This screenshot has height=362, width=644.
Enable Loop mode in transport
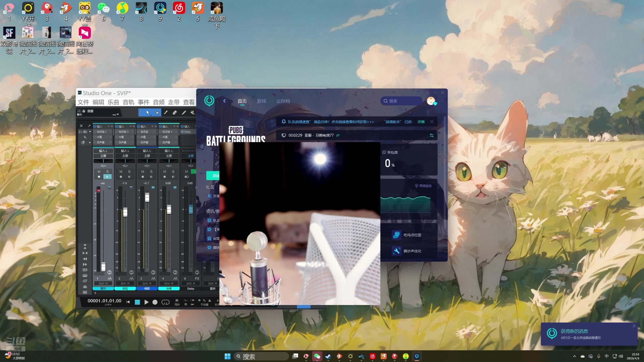point(166,302)
